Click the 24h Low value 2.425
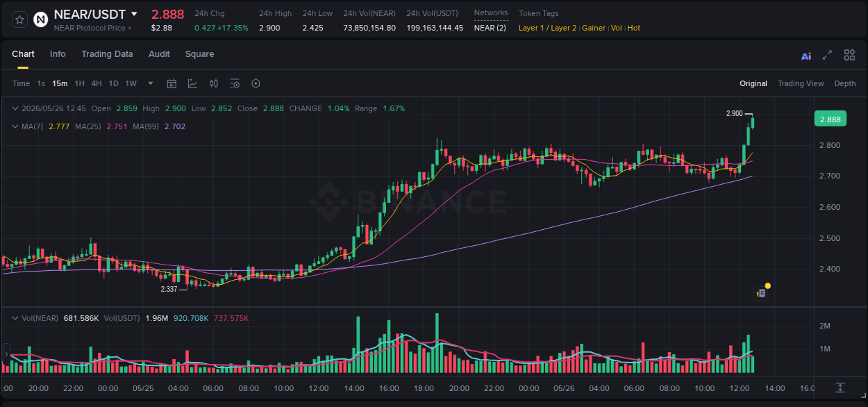 (x=312, y=28)
